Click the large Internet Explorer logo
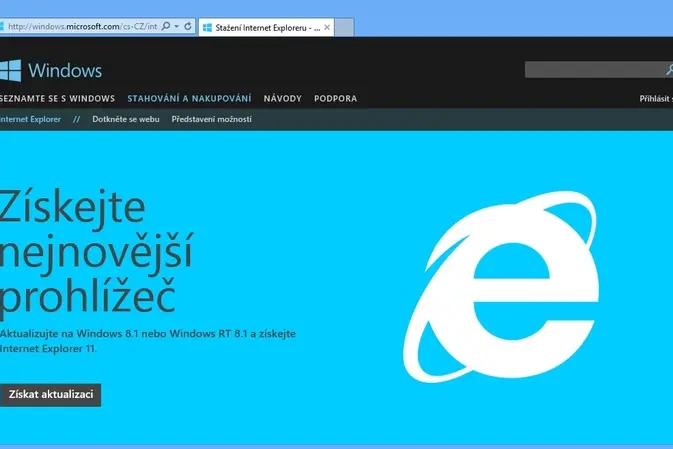673x449 pixels. 501,286
